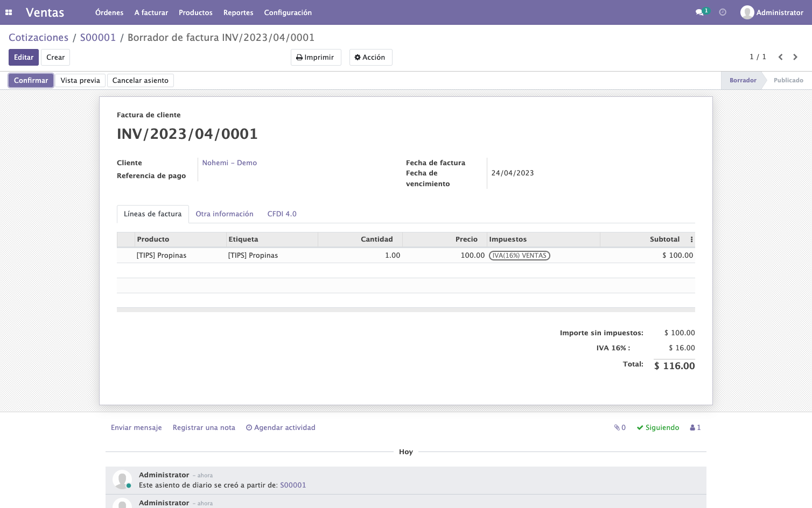Image resolution: width=812 pixels, height=508 pixels.
Task: Open the Acción dropdown
Action: click(x=370, y=58)
